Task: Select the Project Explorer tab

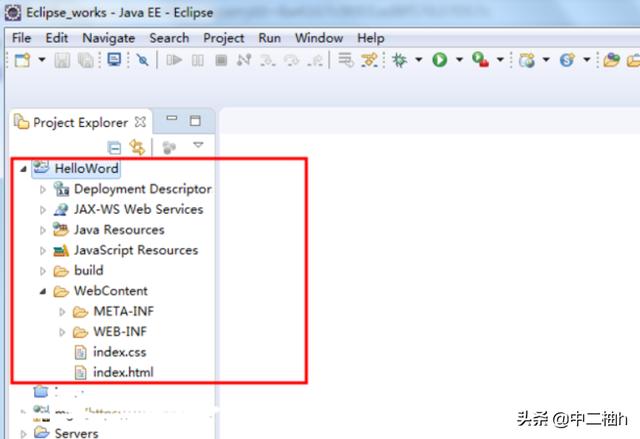Action: coord(80,122)
